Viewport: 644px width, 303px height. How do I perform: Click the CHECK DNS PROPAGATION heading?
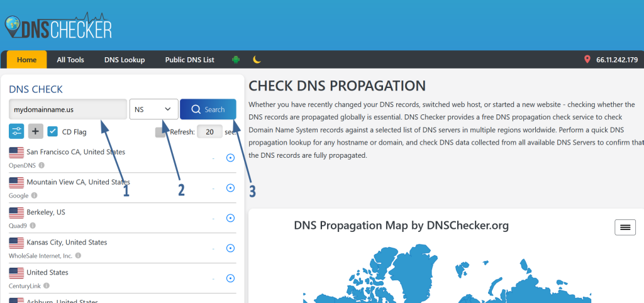point(337,86)
